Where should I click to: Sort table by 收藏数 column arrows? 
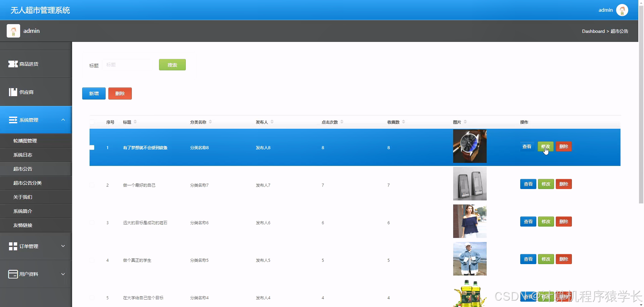click(x=404, y=122)
